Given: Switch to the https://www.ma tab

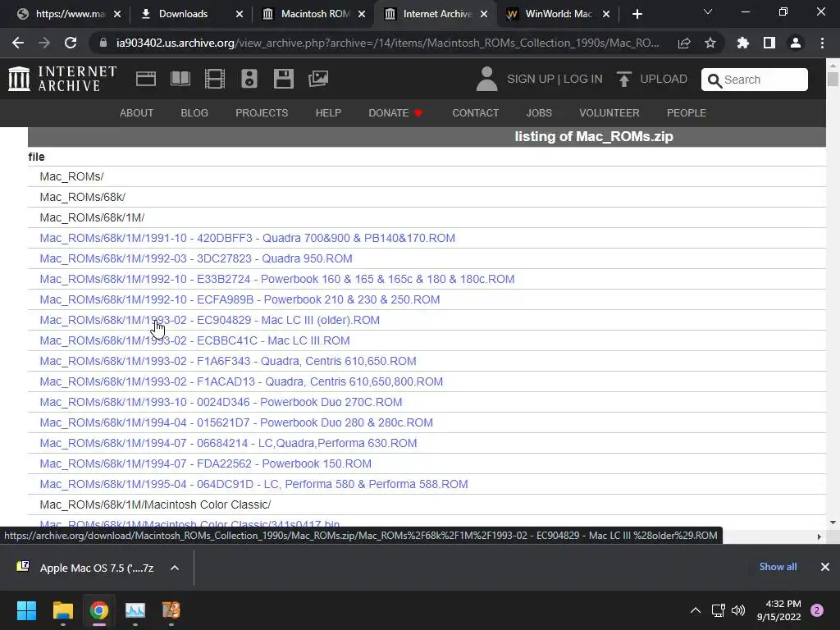Looking at the screenshot, I should click(71, 14).
